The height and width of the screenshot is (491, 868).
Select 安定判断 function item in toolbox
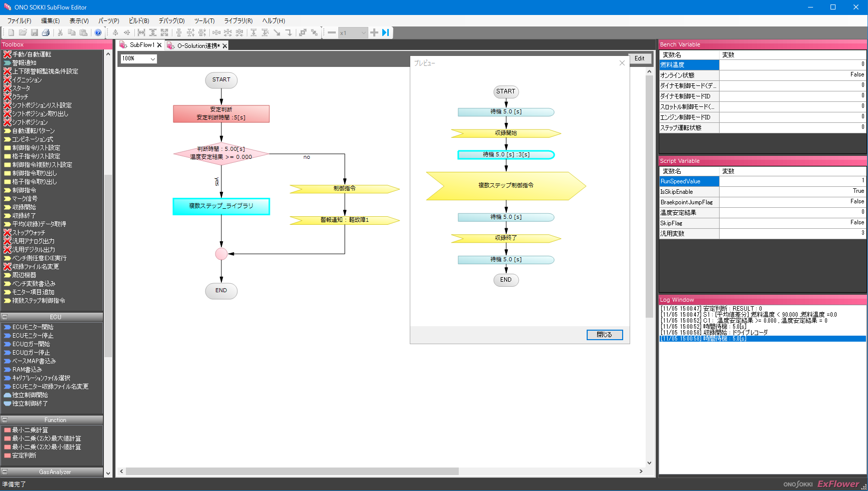click(24, 455)
